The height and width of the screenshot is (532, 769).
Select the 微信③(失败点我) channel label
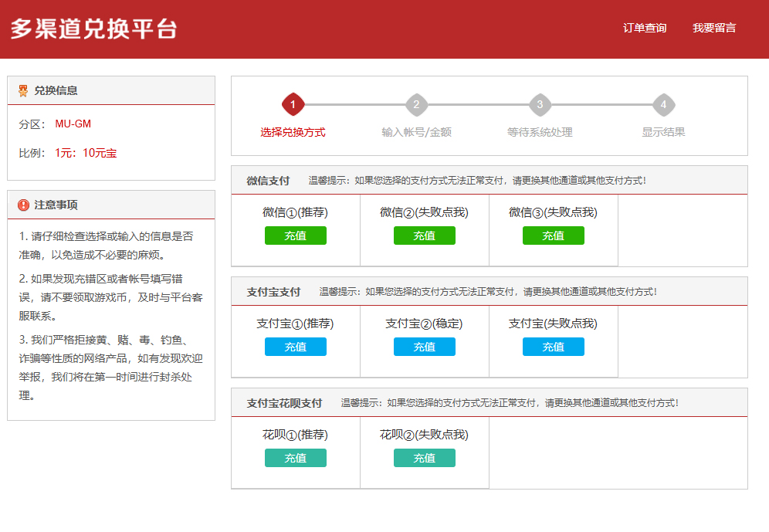point(554,212)
